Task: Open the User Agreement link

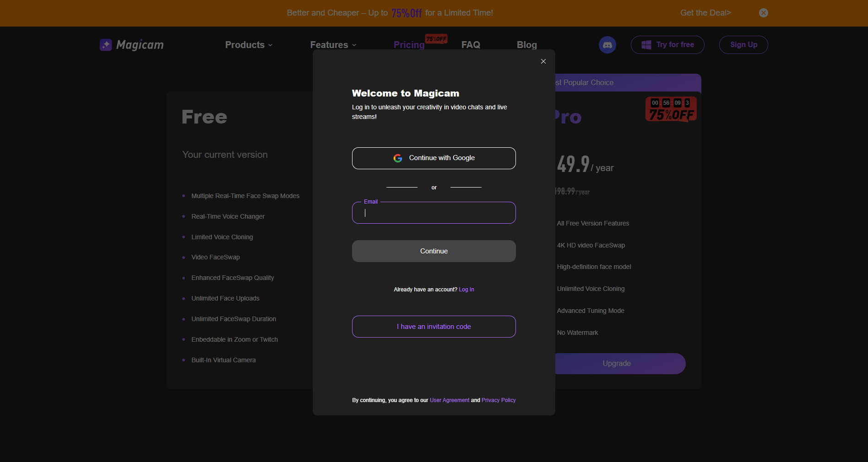Action: [x=450, y=400]
